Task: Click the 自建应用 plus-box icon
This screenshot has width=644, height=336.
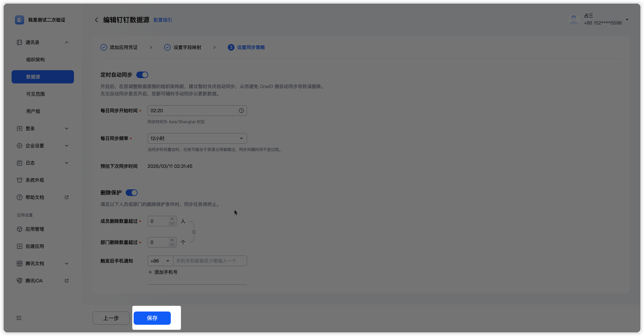Action: (20, 246)
